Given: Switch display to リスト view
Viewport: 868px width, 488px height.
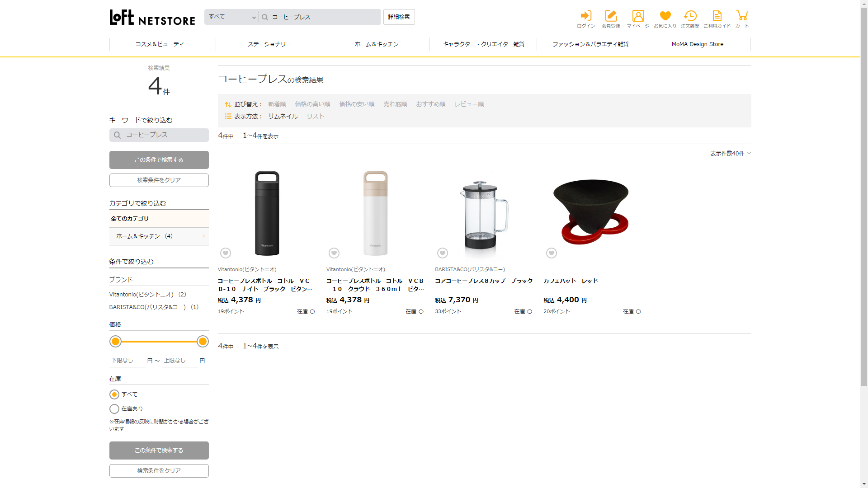Looking at the screenshot, I should coord(315,117).
